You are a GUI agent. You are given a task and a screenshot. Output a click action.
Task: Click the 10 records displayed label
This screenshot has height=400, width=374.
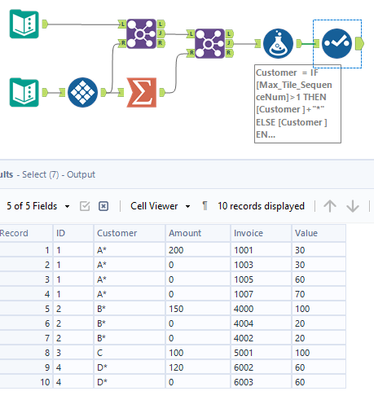coord(261,206)
